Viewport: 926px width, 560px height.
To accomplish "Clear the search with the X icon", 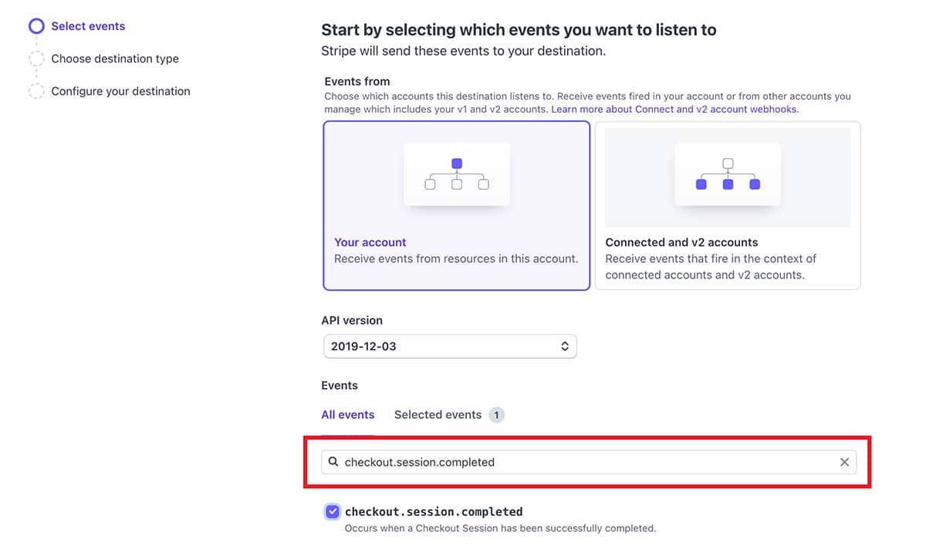I will (x=845, y=461).
